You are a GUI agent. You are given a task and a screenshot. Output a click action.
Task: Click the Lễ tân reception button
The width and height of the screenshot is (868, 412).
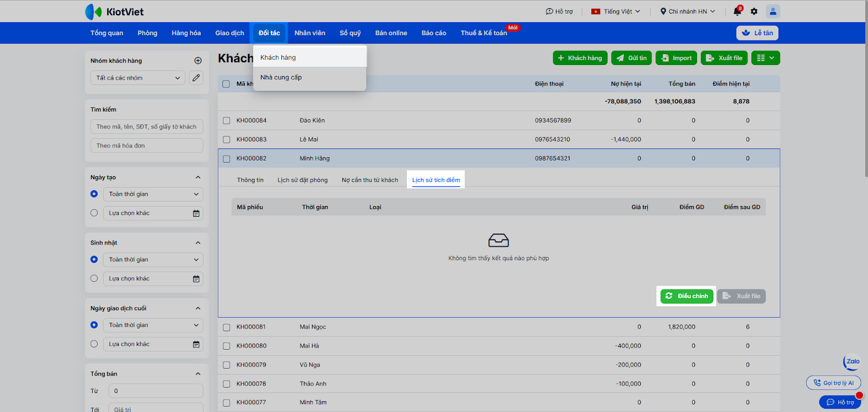click(757, 33)
